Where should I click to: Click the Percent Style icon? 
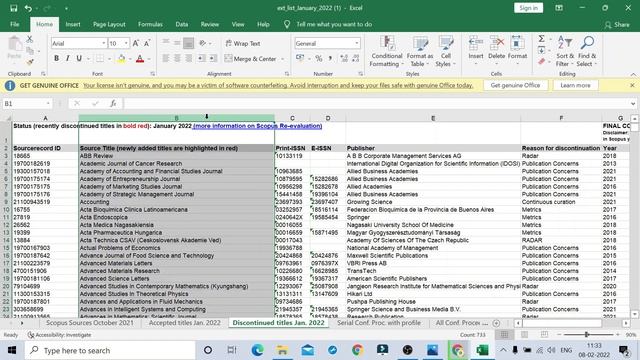point(318,59)
